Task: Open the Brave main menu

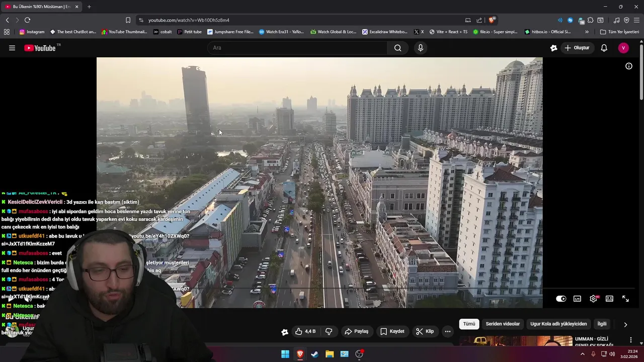Action: coord(636,20)
